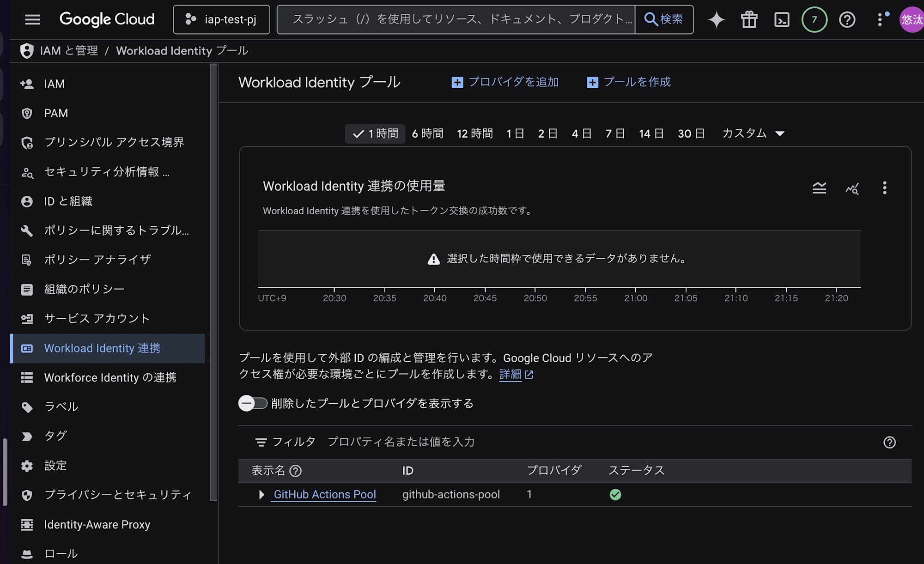Click the chart legend toggle icon

[x=819, y=188]
